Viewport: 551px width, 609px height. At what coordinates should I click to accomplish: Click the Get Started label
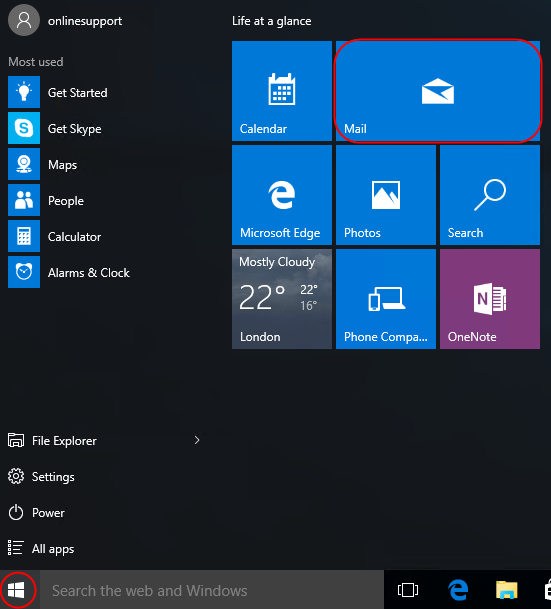tap(78, 93)
